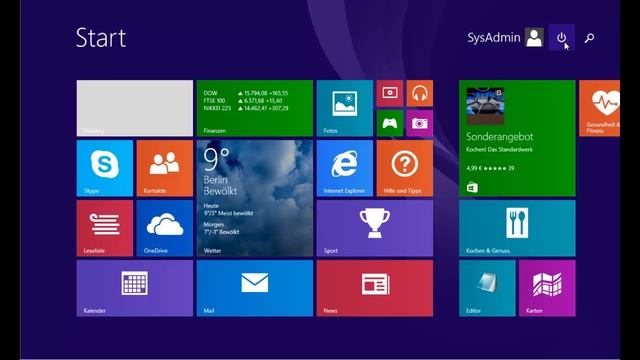Screen dimensions: 640x360
Task: Open the Kalender tile
Action: pos(135,288)
